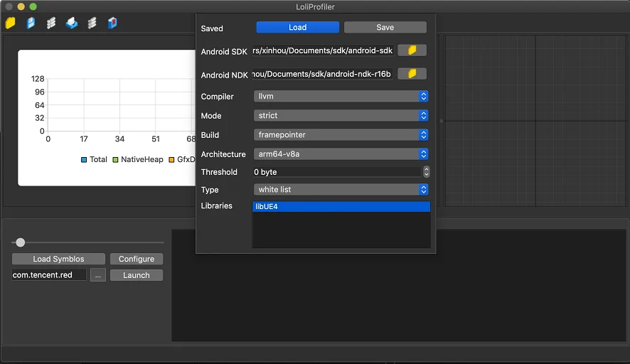Click the plain white list toolbar icon
Viewport: 630px width, 364px height.
[51, 23]
